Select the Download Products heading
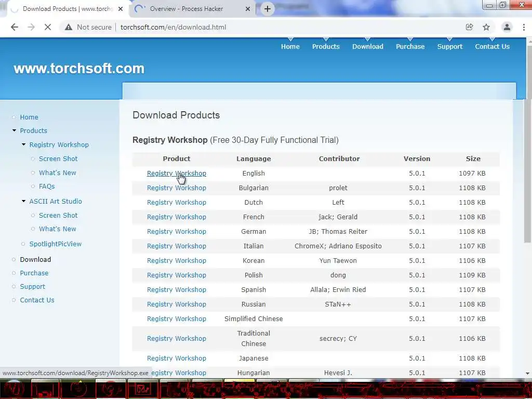Screen dimensions: 532x399 [x=176, y=115]
